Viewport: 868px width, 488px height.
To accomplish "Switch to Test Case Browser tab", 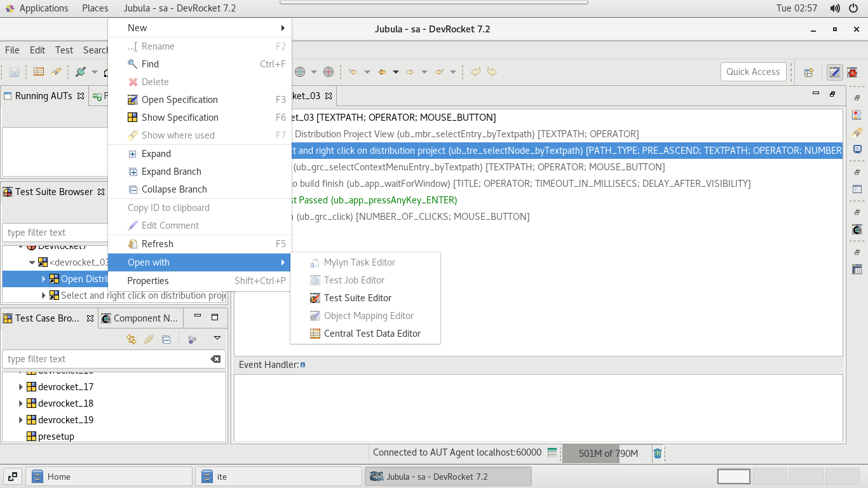I will click(48, 318).
